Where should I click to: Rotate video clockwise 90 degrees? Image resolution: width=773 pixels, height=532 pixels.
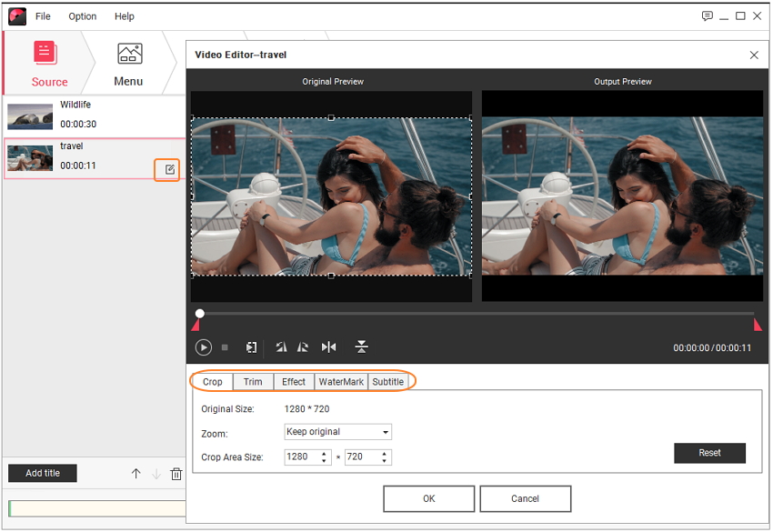coord(303,347)
